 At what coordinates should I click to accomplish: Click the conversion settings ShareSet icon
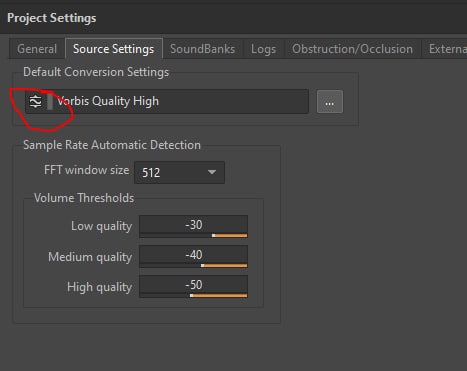[x=35, y=101]
